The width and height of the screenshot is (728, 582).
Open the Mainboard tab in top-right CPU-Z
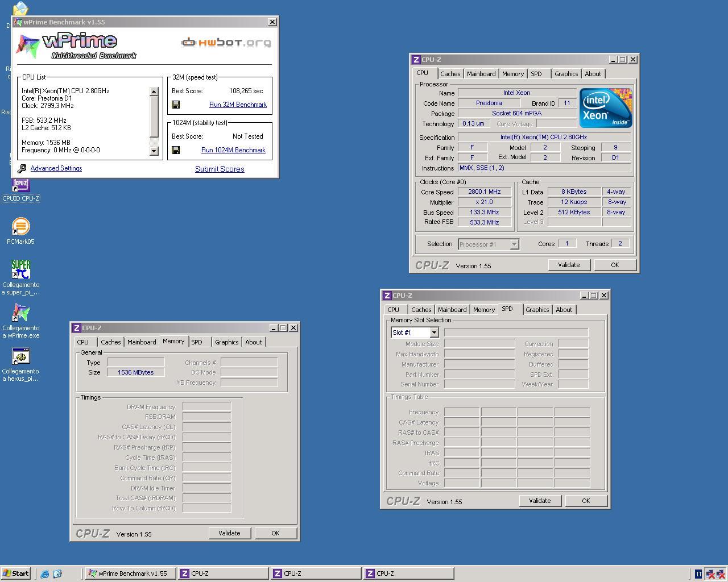click(481, 74)
